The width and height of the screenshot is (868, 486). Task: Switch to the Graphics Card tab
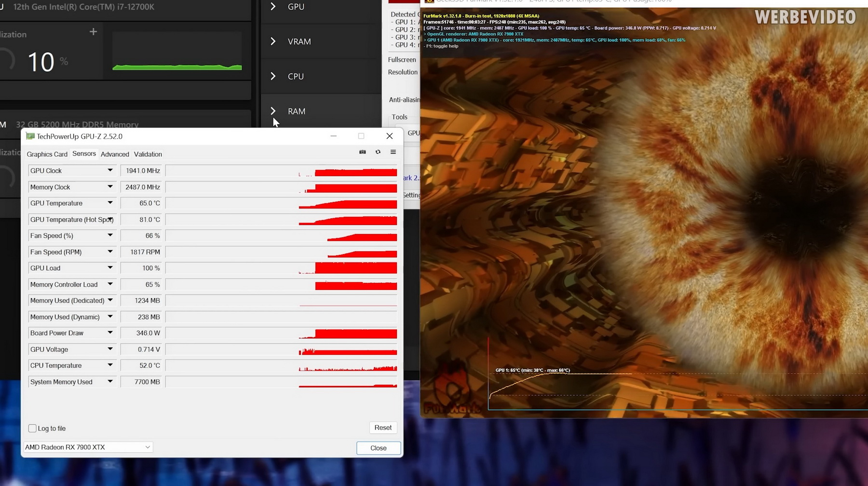pos(47,154)
